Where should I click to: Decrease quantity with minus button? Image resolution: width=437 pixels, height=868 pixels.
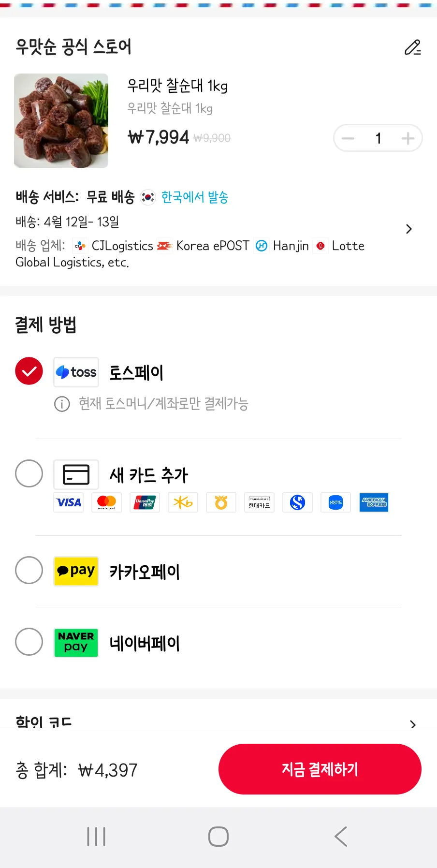coord(348,138)
